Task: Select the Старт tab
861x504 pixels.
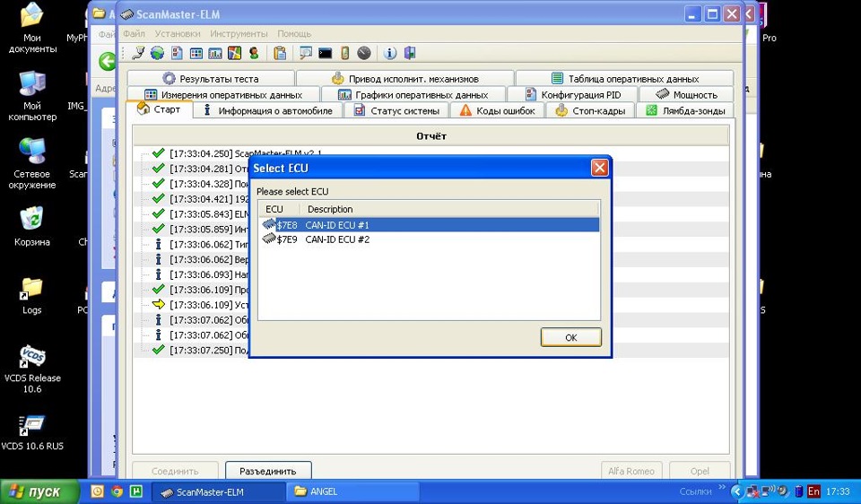Action: click(x=159, y=109)
